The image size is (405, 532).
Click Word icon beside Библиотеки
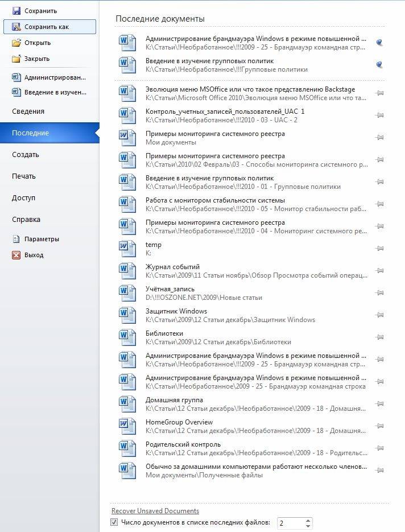coord(127,337)
